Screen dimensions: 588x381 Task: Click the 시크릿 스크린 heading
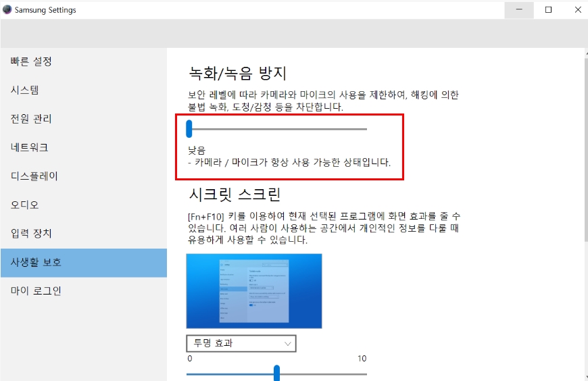point(235,195)
